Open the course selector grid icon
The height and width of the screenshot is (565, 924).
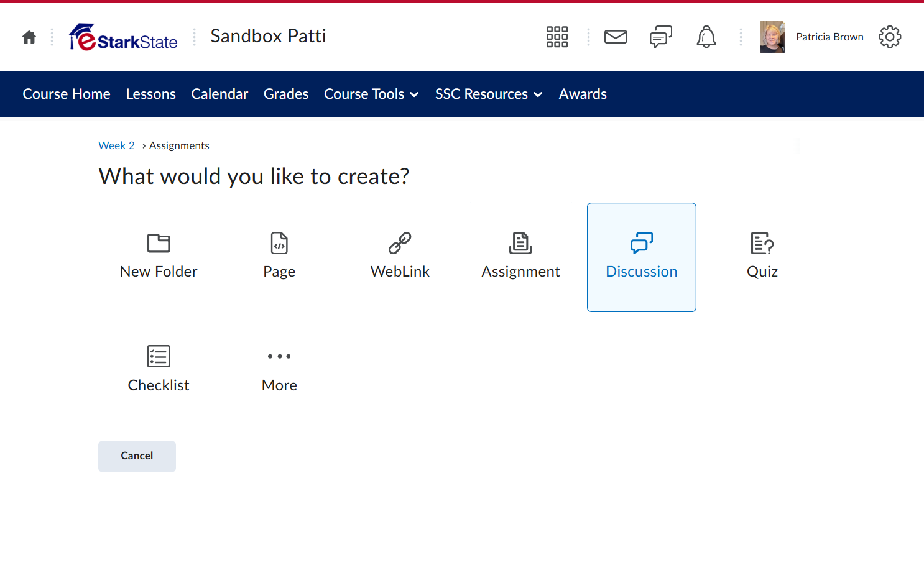pos(557,37)
